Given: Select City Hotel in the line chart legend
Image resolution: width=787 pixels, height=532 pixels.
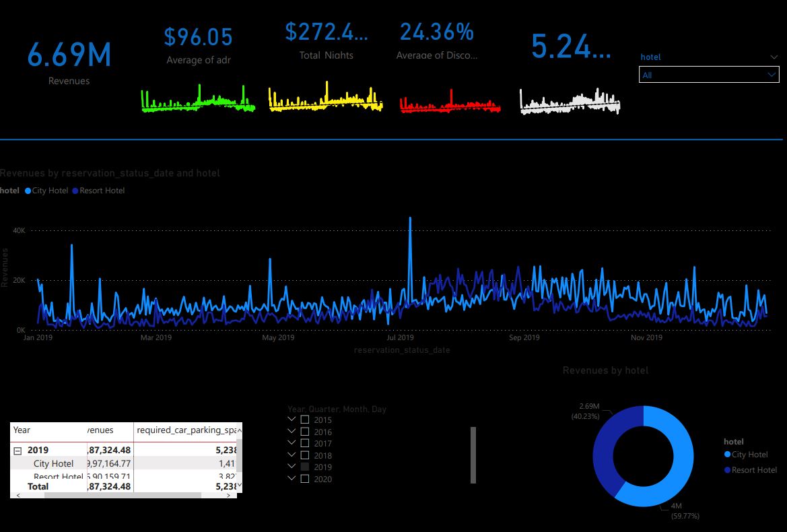Looking at the screenshot, I should [x=46, y=191].
